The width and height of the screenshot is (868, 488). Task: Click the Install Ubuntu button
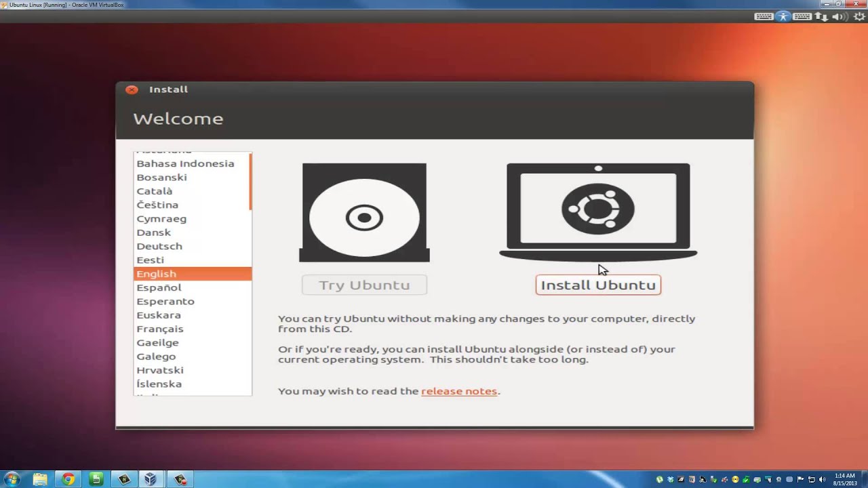coord(598,285)
